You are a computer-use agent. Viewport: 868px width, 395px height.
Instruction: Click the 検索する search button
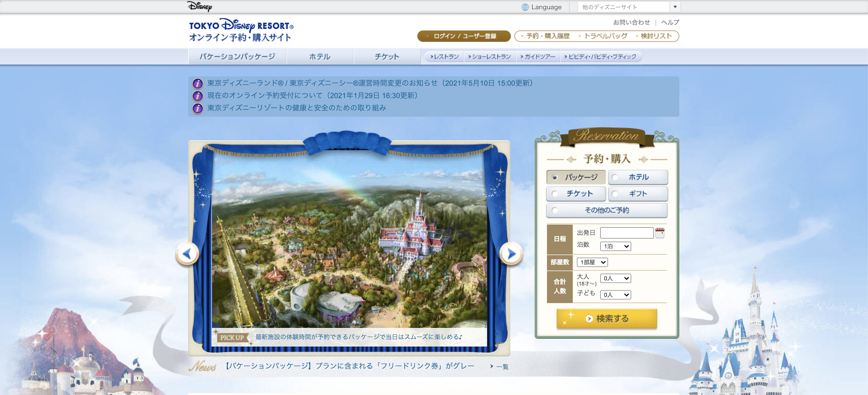point(607,319)
